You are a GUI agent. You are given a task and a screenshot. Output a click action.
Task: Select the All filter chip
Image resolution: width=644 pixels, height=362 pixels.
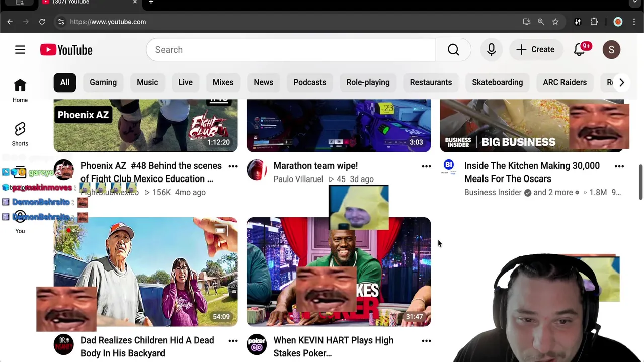click(x=65, y=82)
